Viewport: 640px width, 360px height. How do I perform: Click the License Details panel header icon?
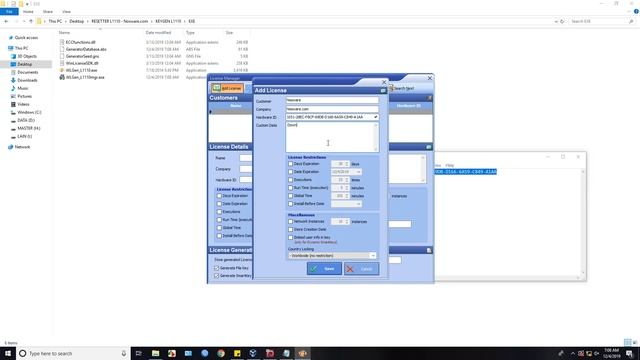click(x=429, y=147)
